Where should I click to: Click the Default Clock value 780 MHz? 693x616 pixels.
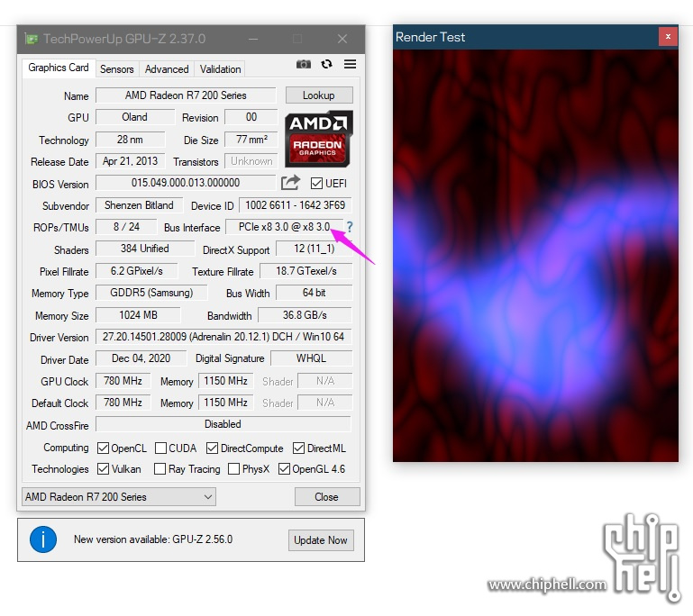coord(123,403)
